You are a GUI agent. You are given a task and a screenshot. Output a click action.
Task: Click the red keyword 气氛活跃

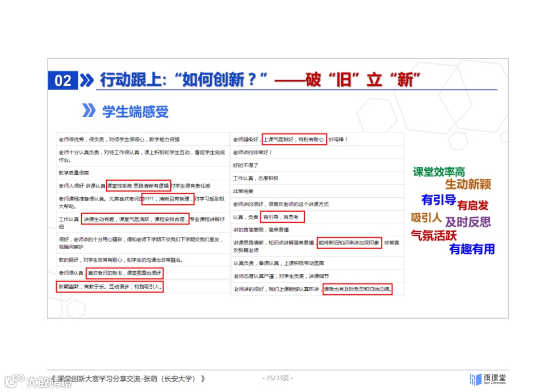434,235
